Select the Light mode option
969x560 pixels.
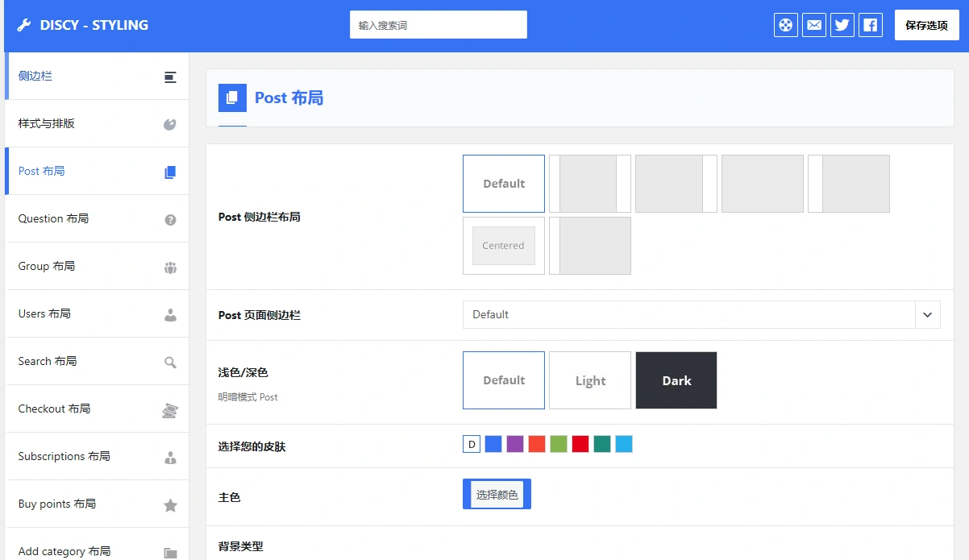click(589, 380)
